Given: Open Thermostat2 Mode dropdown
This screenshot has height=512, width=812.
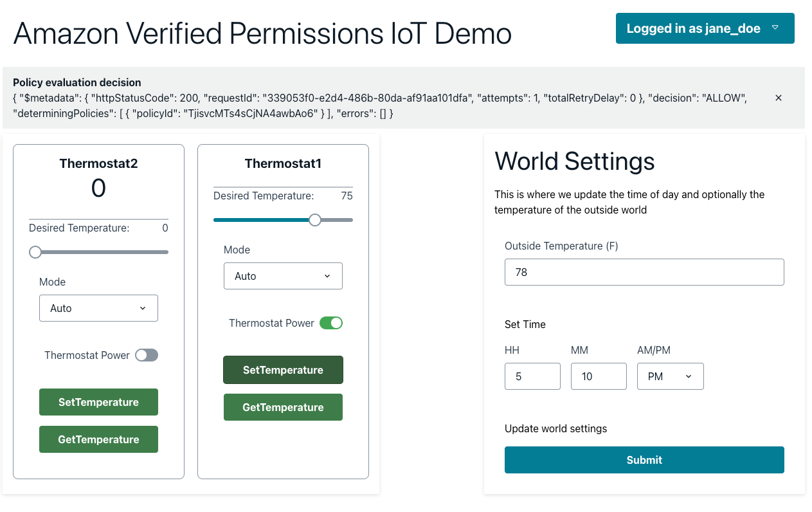Looking at the screenshot, I should coord(98,308).
